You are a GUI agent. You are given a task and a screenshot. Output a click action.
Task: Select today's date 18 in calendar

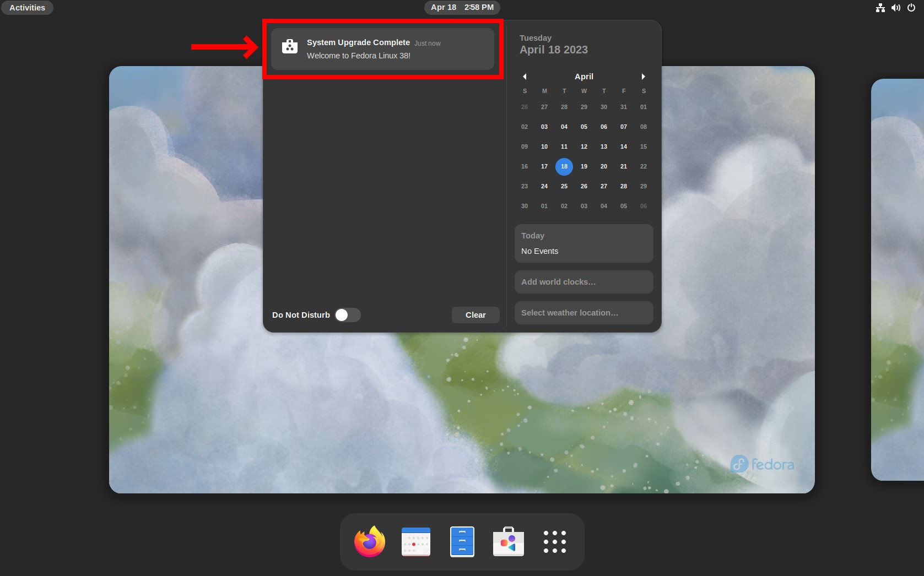pos(564,166)
